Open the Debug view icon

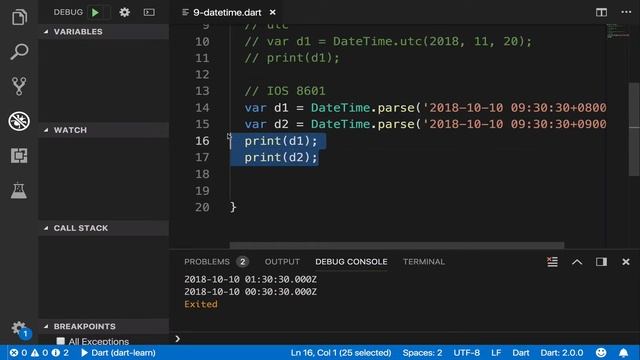[19, 121]
